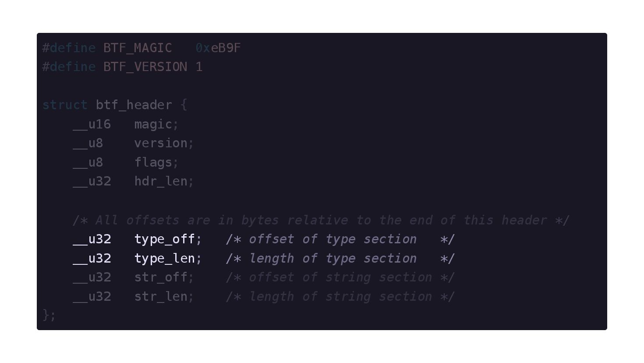
Task: Click the str_len field name
Action: click(161, 297)
